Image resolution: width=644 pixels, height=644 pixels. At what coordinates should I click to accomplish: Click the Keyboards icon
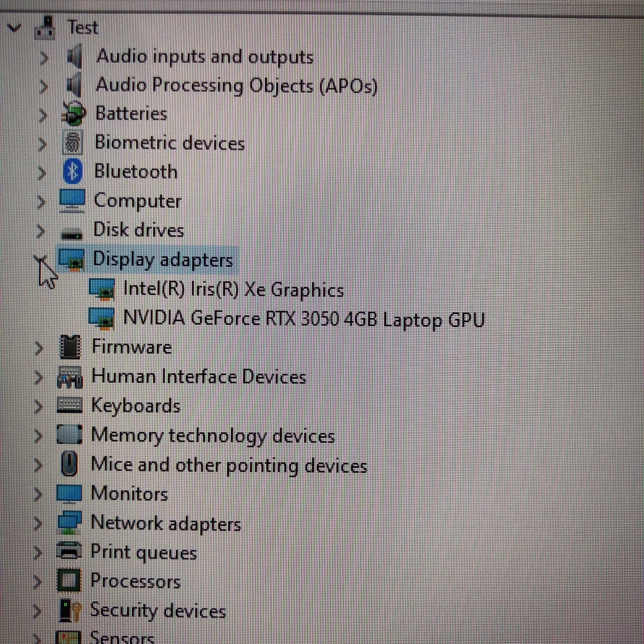(x=70, y=405)
